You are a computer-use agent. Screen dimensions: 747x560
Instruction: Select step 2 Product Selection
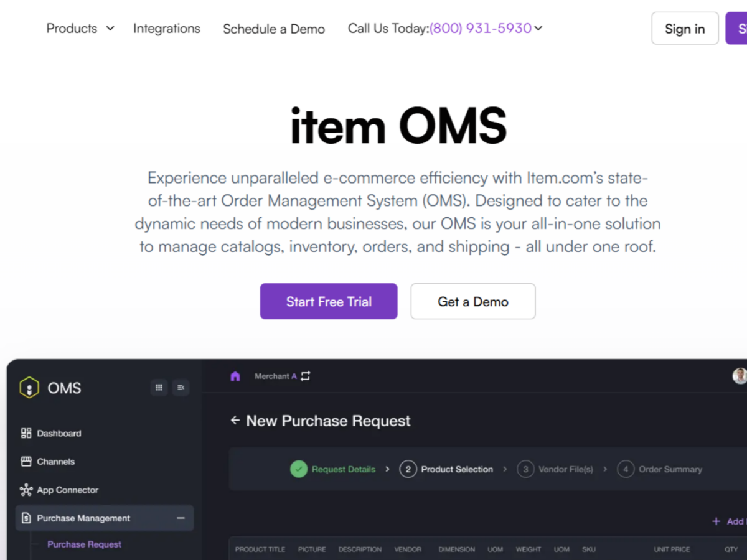tap(446, 469)
